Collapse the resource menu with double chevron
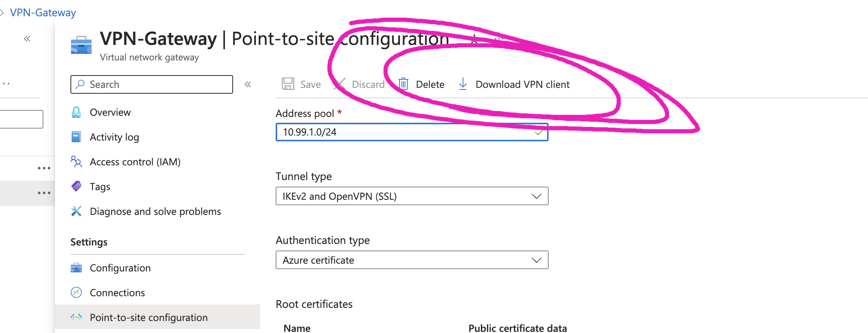 pyautogui.click(x=248, y=84)
